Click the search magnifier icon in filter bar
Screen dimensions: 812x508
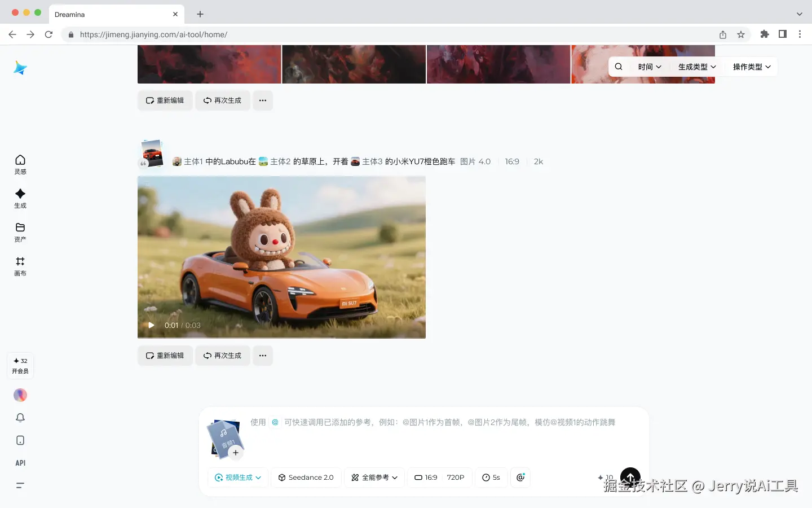coord(619,67)
